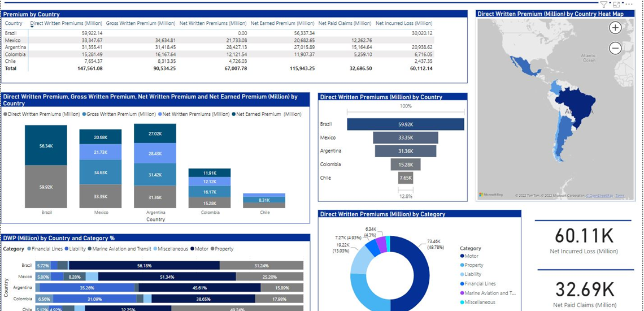644x311 pixels.
Task: Select the Argentina row in Premium table
Action: [14, 47]
